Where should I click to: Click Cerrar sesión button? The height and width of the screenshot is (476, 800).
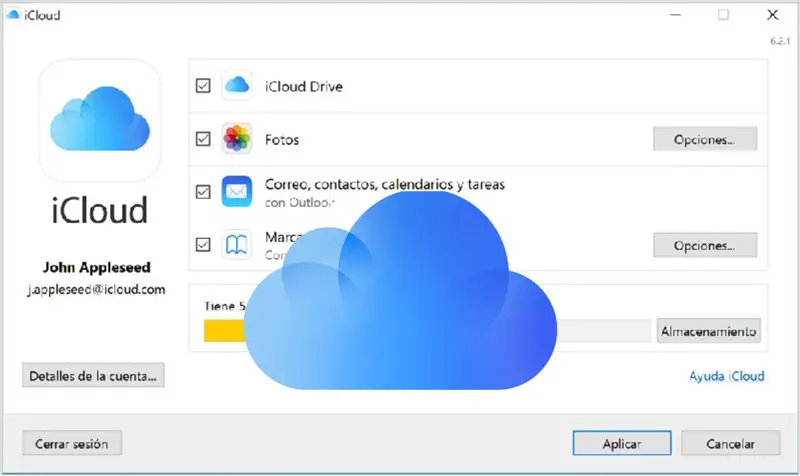[x=71, y=443]
